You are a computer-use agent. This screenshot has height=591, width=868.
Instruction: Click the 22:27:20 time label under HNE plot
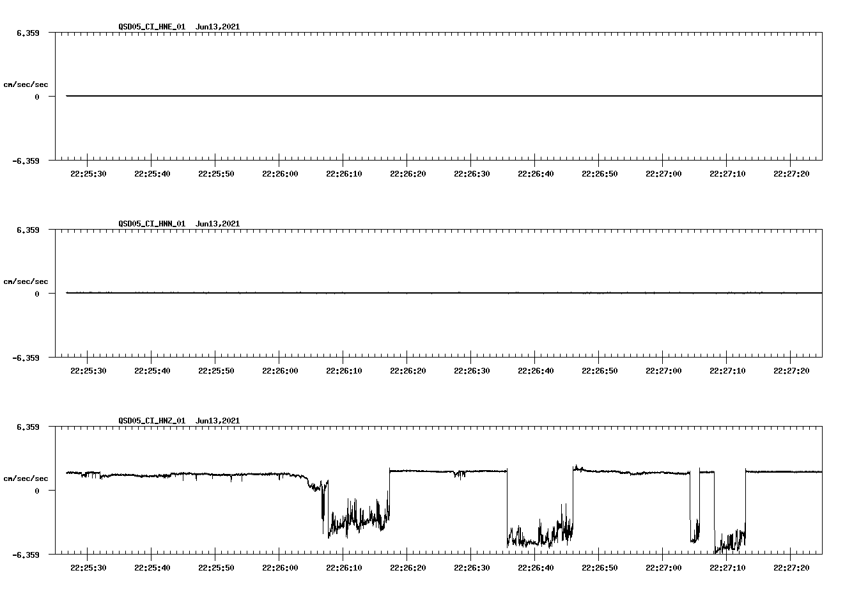click(791, 174)
